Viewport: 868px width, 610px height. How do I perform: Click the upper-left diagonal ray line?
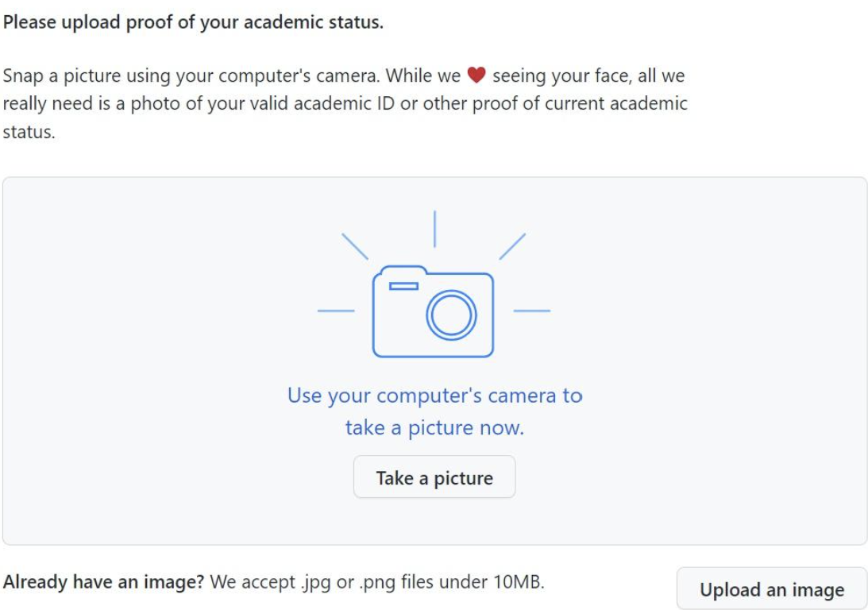click(x=355, y=246)
